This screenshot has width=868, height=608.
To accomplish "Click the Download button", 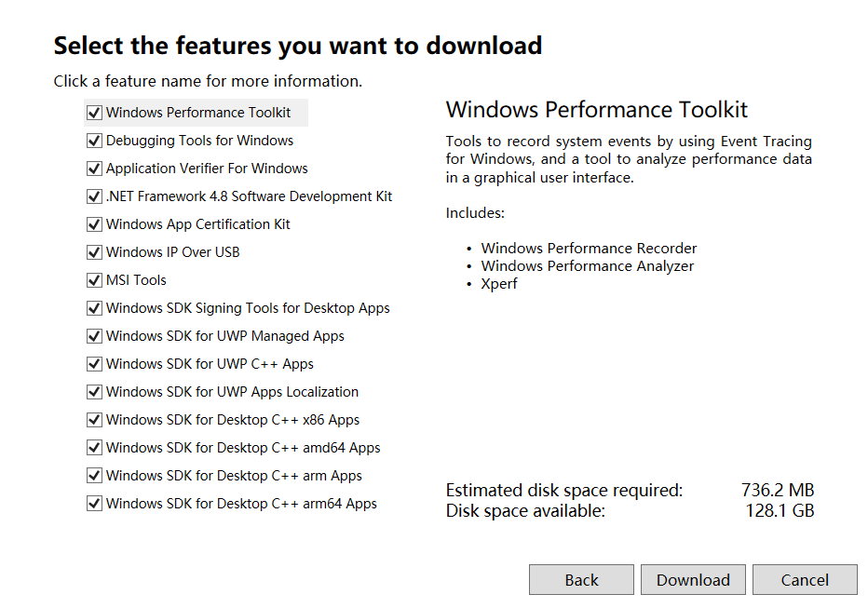I will pos(693,580).
